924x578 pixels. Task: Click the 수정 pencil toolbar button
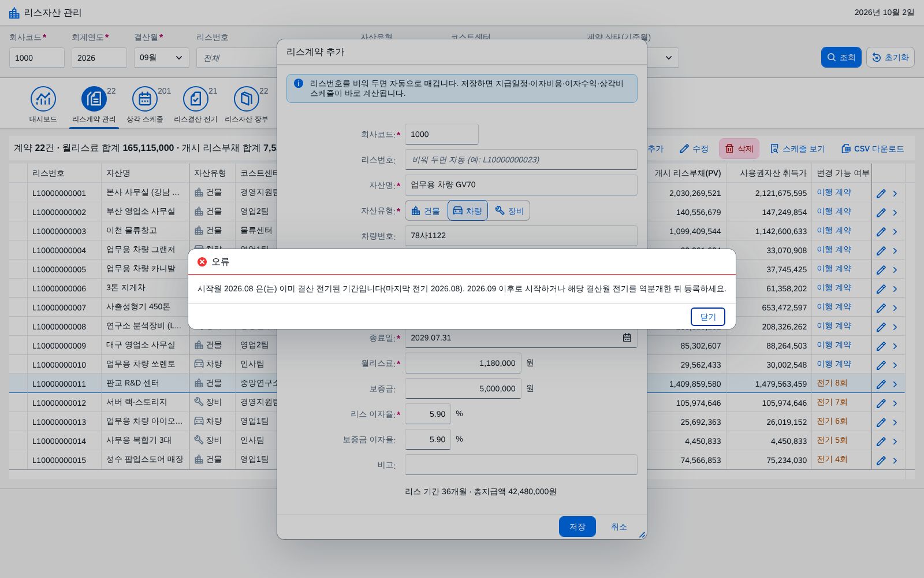coord(694,149)
